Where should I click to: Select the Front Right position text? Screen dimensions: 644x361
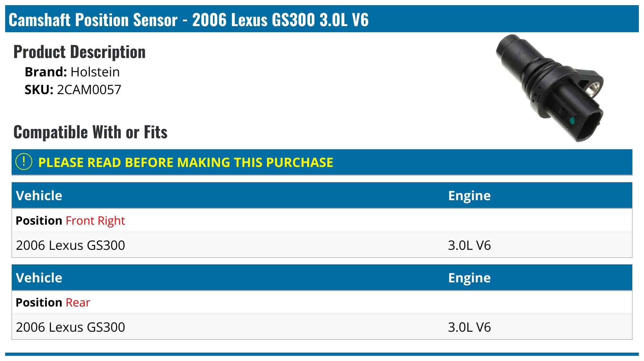95,220
